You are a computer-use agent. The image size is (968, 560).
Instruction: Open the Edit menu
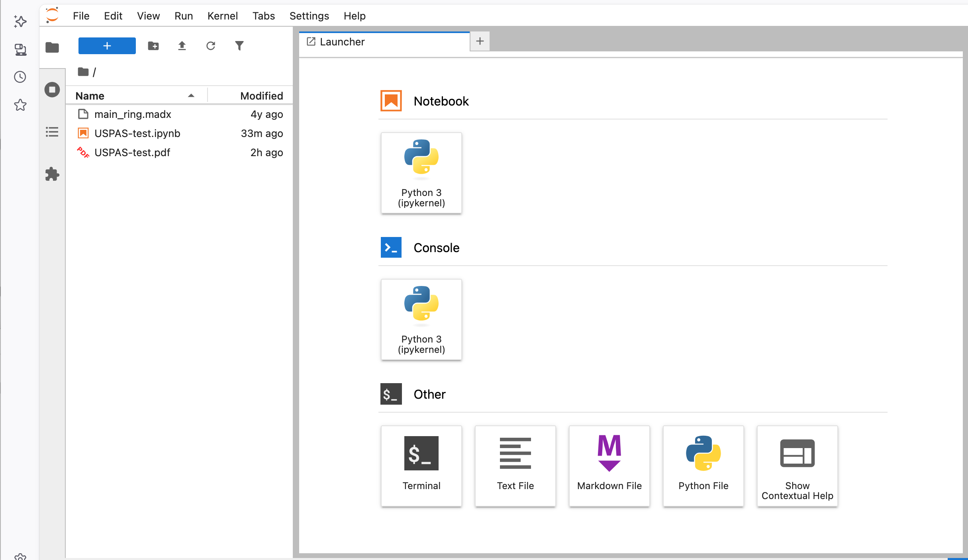(113, 16)
